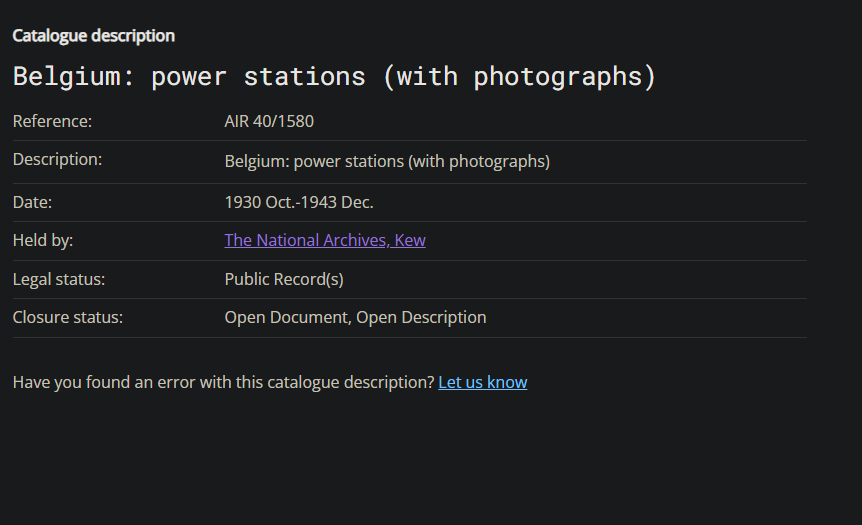
Task: Select the Held by field label
Action: pos(43,240)
